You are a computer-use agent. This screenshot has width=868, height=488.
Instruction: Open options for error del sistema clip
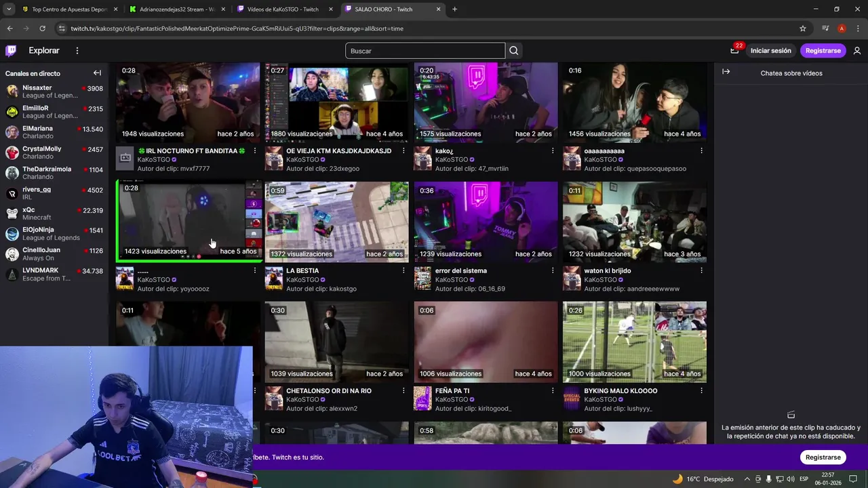pos(553,270)
